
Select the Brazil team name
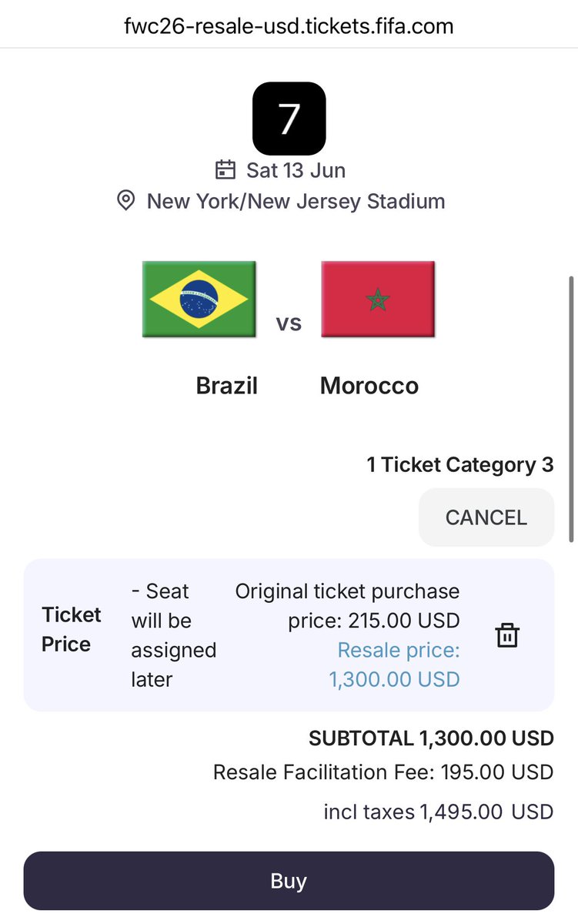(227, 385)
